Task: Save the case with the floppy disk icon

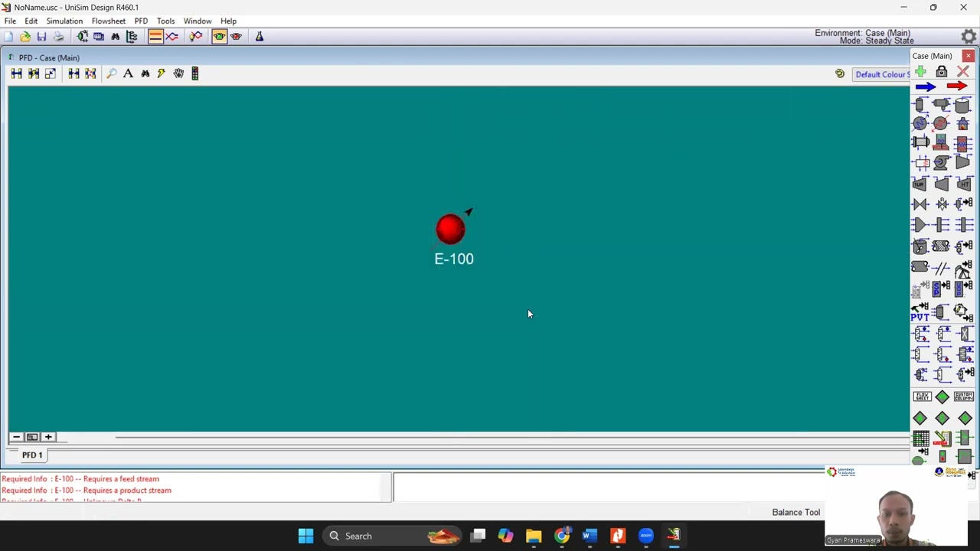Action: tap(42, 36)
